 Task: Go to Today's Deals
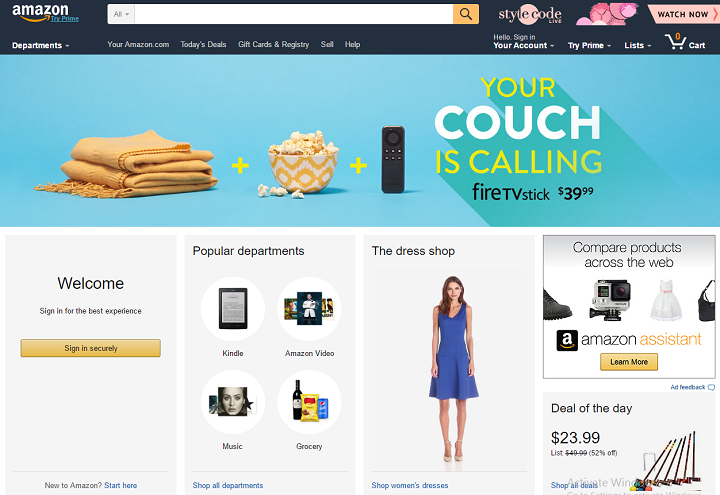(203, 45)
